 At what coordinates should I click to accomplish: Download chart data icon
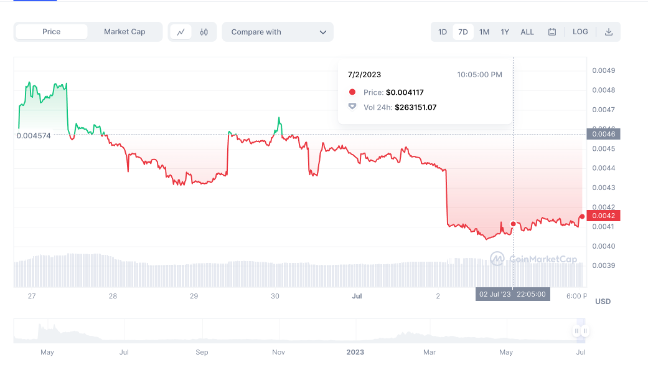tap(608, 32)
